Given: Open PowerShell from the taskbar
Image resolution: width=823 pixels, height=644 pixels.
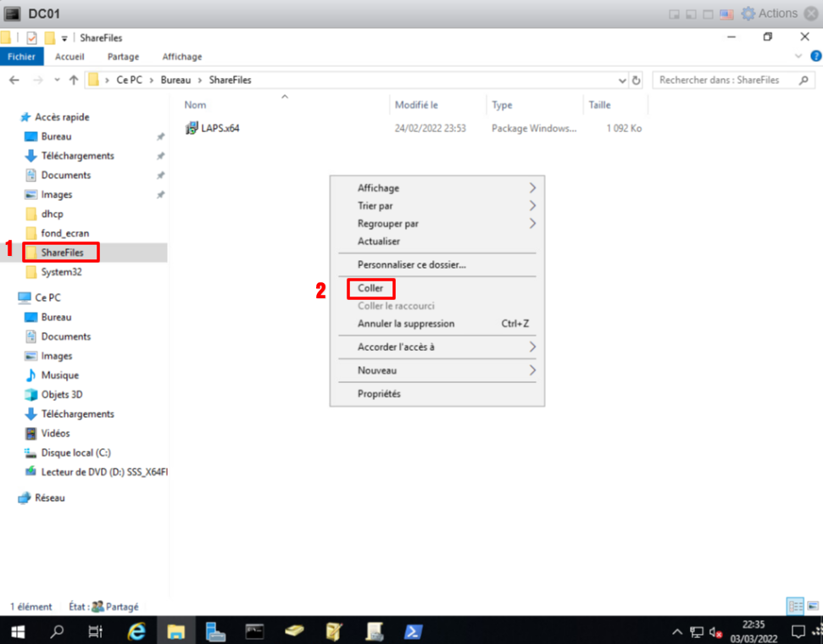Looking at the screenshot, I should click(412, 631).
